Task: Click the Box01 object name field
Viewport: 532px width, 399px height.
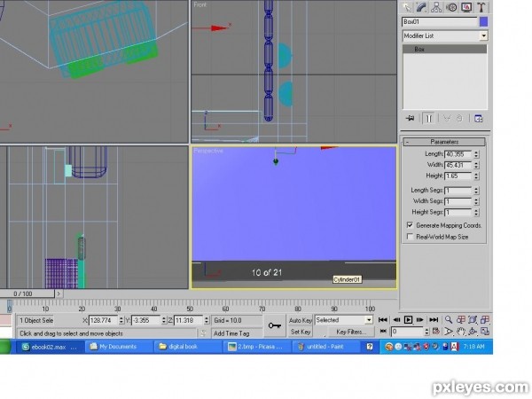Action: [x=440, y=22]
